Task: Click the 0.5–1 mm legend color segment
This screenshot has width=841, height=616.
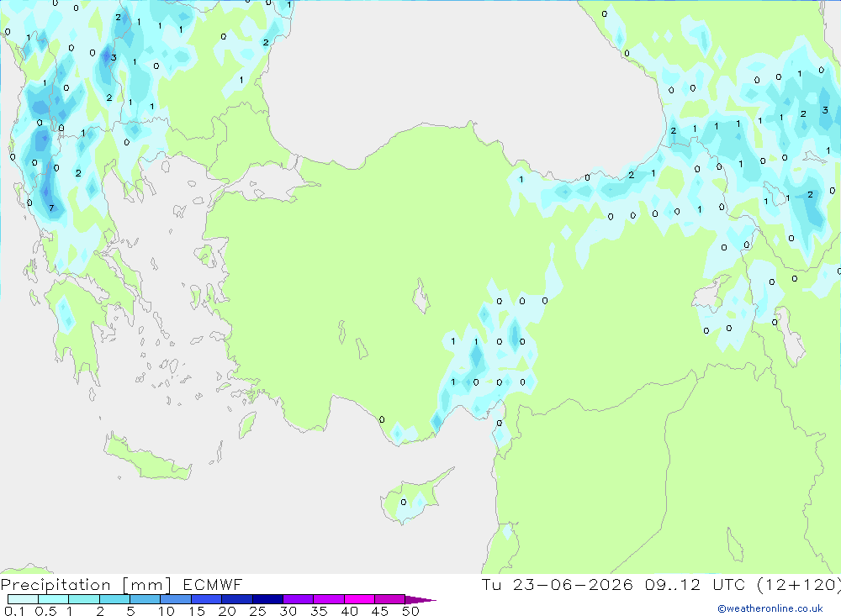Action: pyautogui.click(x=53, y=599)
